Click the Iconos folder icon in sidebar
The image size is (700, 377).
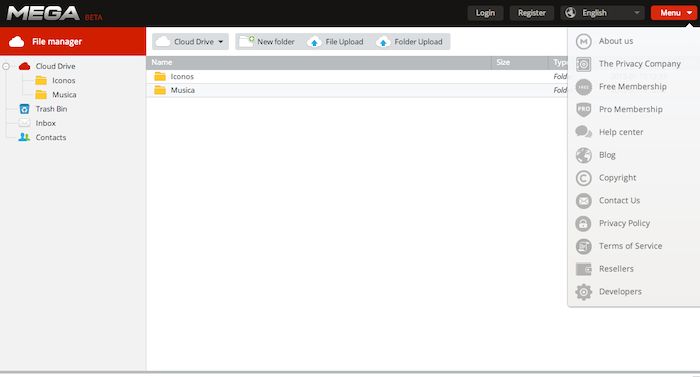coord(41,80)
